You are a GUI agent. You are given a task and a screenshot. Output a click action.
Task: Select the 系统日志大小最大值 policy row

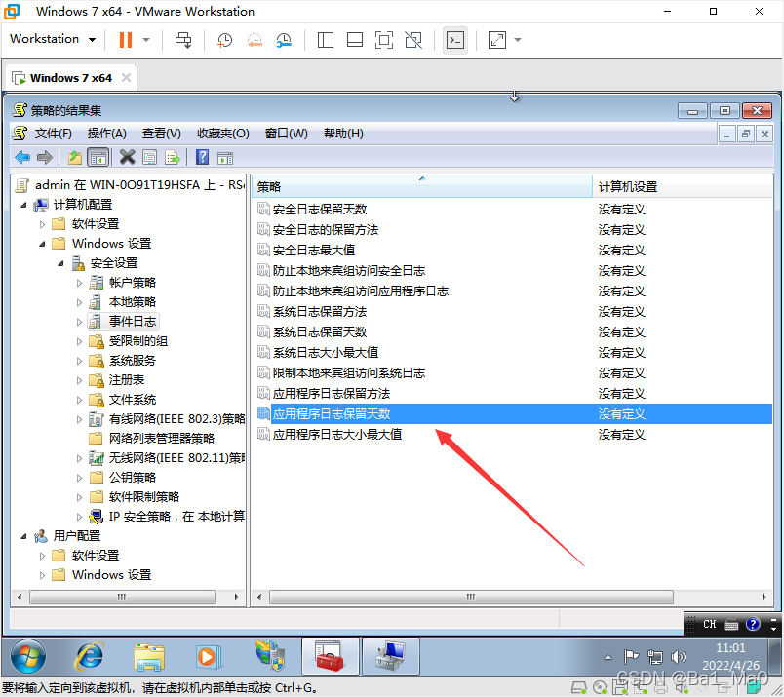coord(512,353)
